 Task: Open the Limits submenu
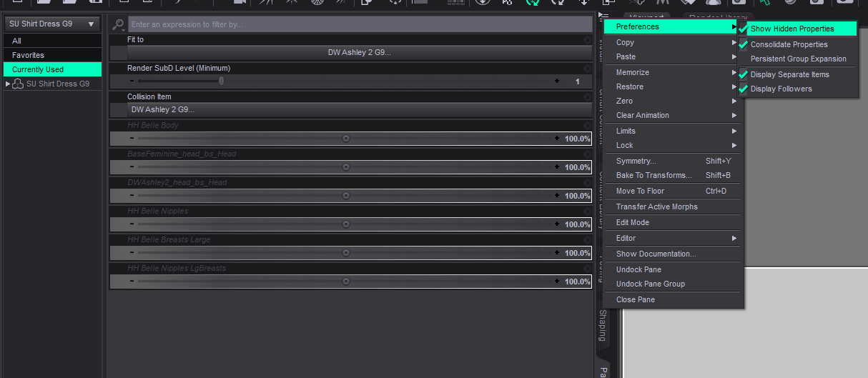click(x=674, y=131)
